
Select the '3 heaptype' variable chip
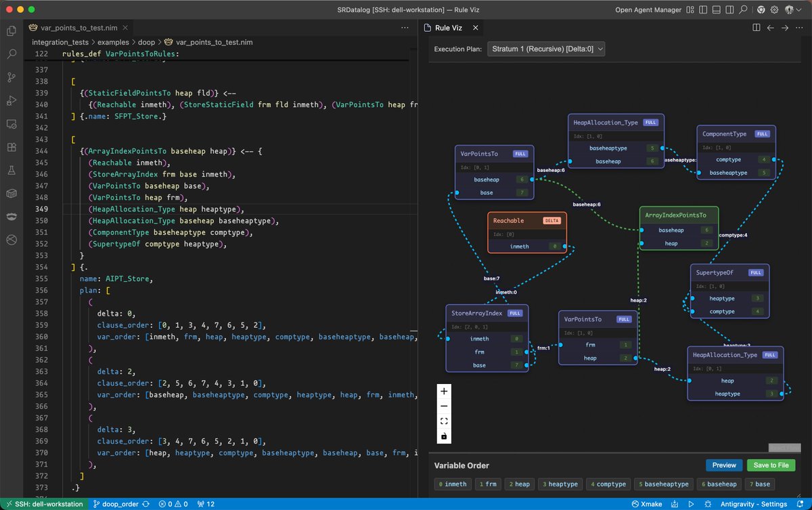(560, 484)
